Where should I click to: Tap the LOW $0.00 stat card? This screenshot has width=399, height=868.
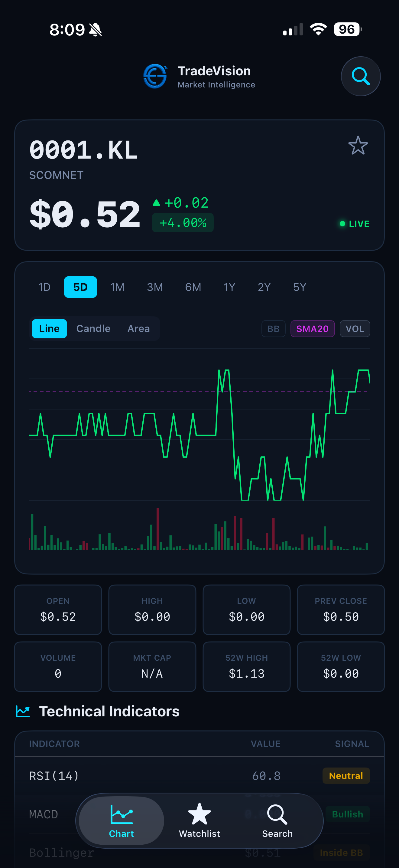247,610
